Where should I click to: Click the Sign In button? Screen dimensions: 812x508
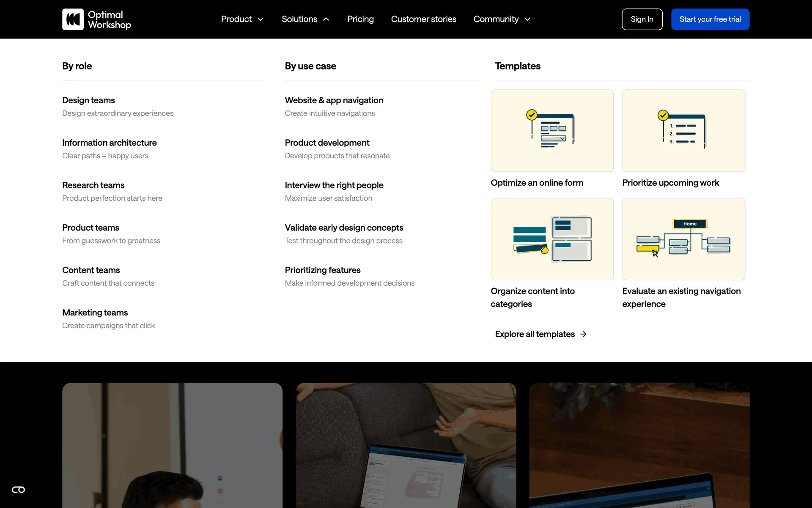click(642, 19)
